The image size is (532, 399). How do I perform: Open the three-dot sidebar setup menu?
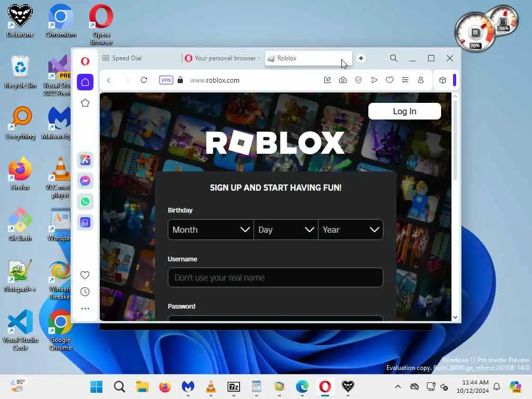tap(85, 309)
